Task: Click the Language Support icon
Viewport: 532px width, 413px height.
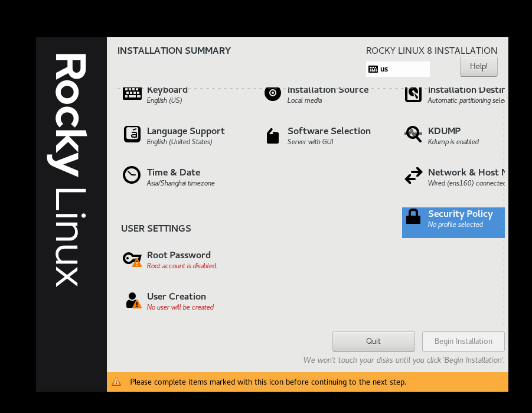Action: click(x=132, y=134)
